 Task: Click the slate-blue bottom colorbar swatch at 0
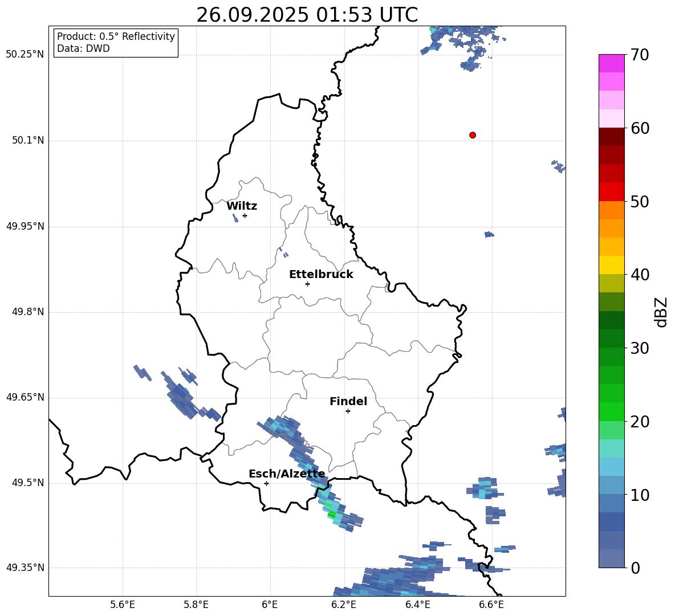point(612,558)
